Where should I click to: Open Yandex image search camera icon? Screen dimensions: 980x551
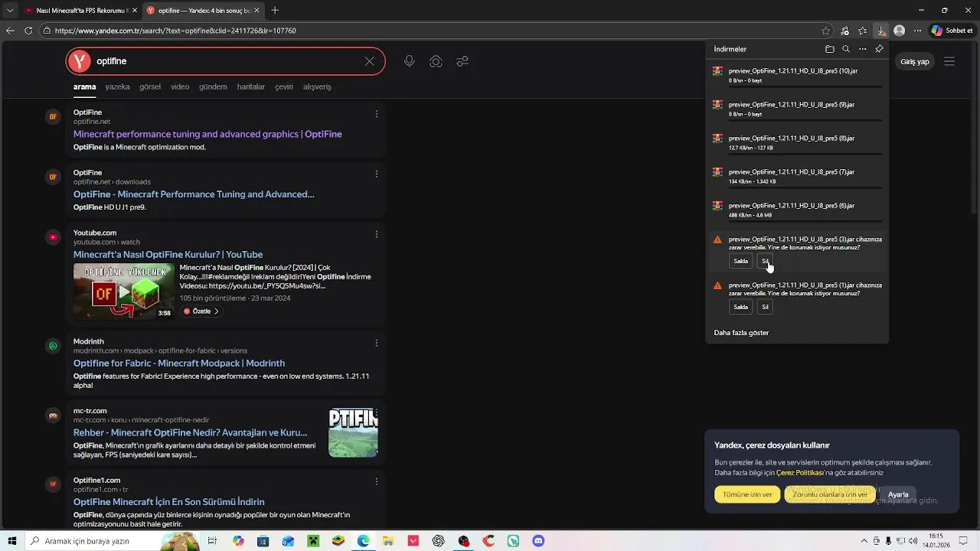tap(436, 61)
